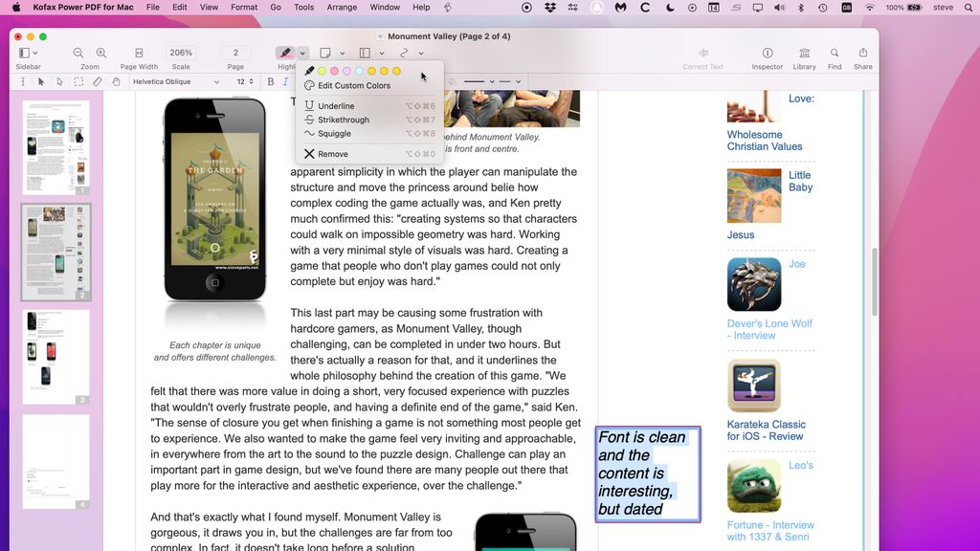Image resolution: width=980 pixels, height=551 pixels.
Task: Open the Tools menu
Action: tap(303, 7)
